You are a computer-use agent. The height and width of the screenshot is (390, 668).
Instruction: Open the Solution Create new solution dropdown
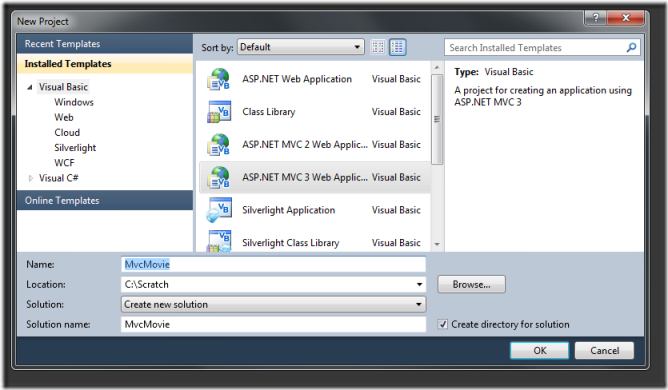click(274, 304)
